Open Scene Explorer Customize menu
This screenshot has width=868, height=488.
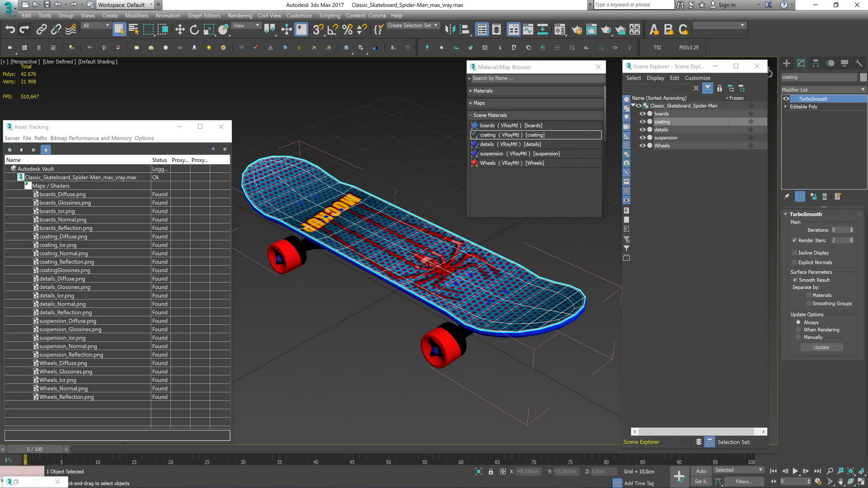[x=697, y=78]
